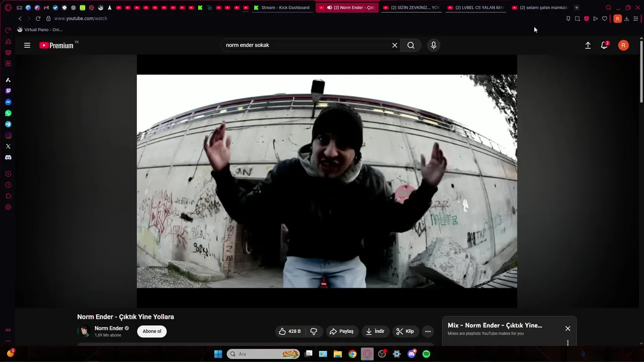Open Mix playlist options three dots
Screen dimensions: 644x362
[x=568, y=343]
